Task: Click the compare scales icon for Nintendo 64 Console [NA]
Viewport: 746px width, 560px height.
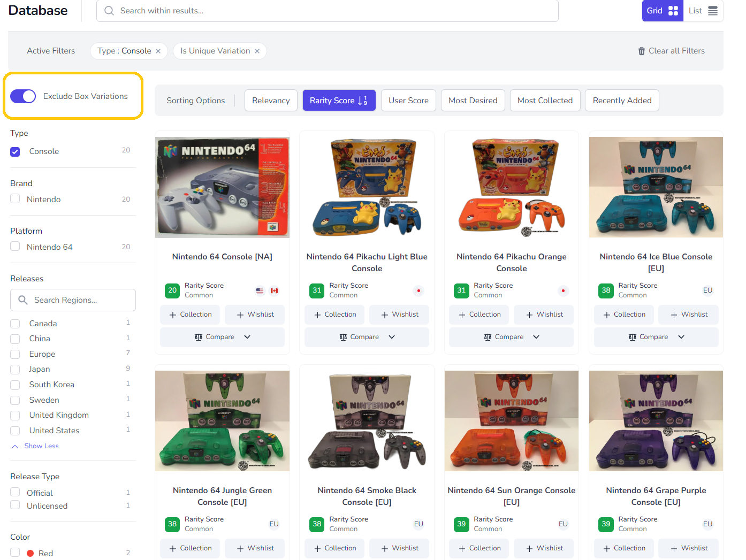Action: pyautogui.click(x=199, y=337)
